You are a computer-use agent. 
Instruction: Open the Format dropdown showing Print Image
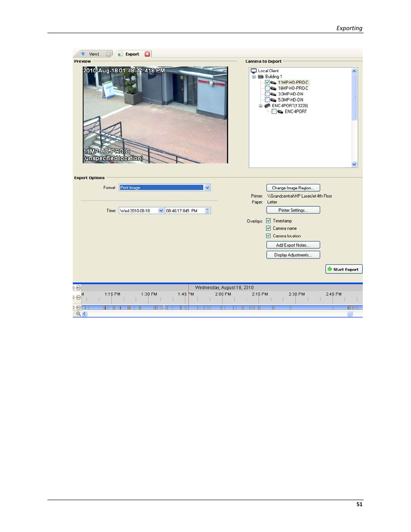pyautogui.click(x=207, y=187)
